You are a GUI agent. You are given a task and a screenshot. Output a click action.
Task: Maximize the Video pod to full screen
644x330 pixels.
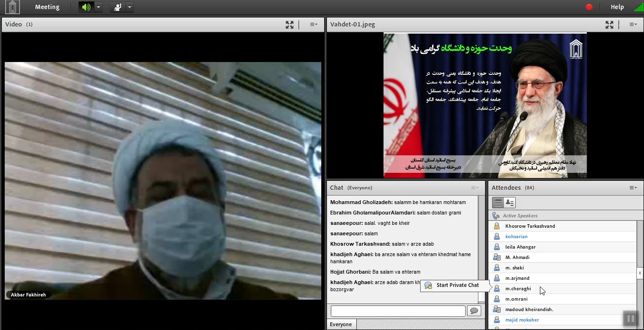coord(290,25)
